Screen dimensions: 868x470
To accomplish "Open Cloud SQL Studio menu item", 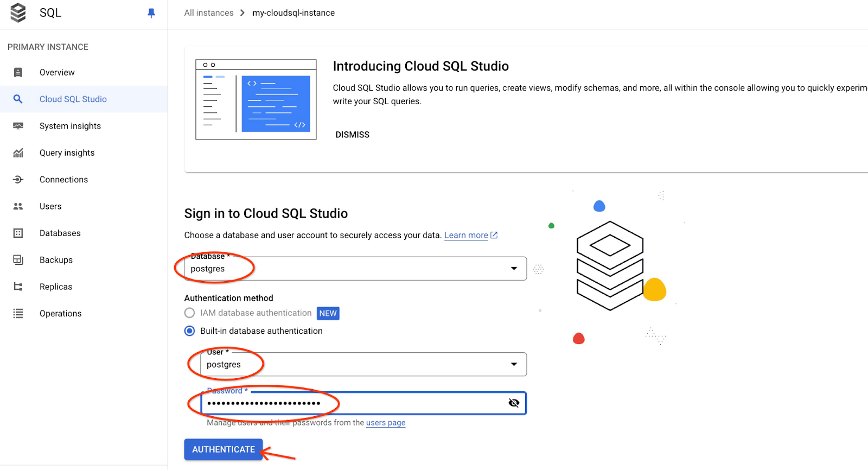I will pyautogui.click(x=73, y=99).
